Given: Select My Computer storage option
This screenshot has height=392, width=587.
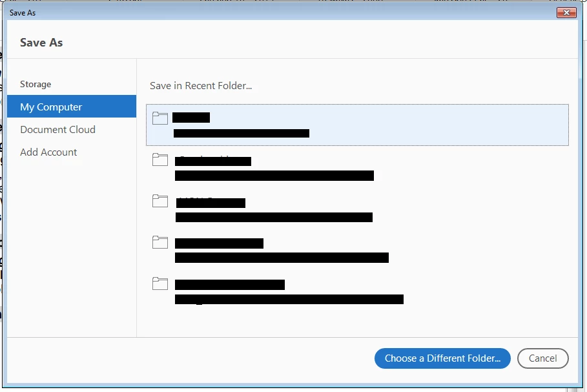Looking at the screenshot, I should click(x=72, y=107).
